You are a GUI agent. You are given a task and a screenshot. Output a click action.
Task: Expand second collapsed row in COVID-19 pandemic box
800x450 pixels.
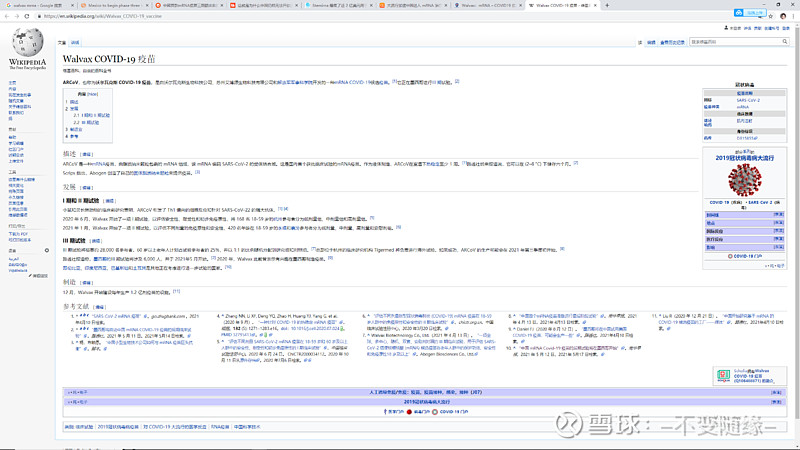779,223
